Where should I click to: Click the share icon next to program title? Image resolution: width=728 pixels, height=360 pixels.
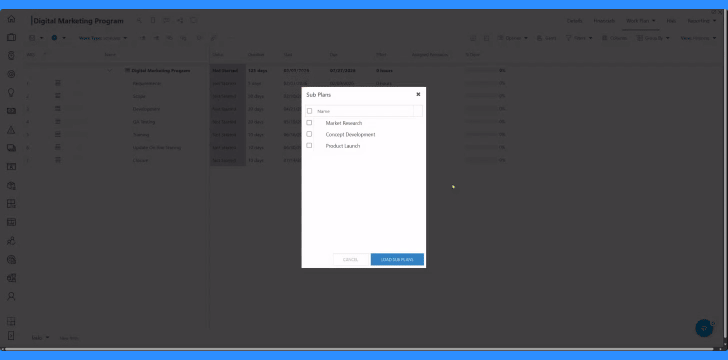click(x=180, y=20)
